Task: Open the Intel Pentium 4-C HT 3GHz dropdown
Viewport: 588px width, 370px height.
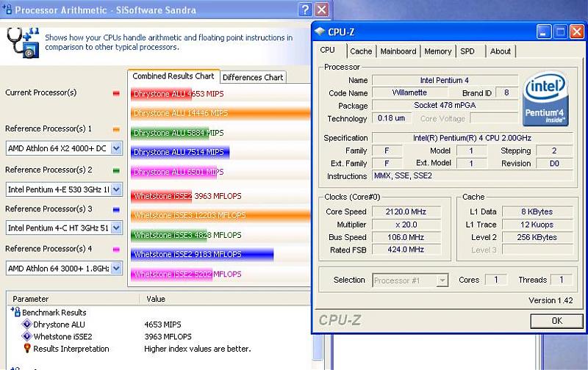Action: 117,228
